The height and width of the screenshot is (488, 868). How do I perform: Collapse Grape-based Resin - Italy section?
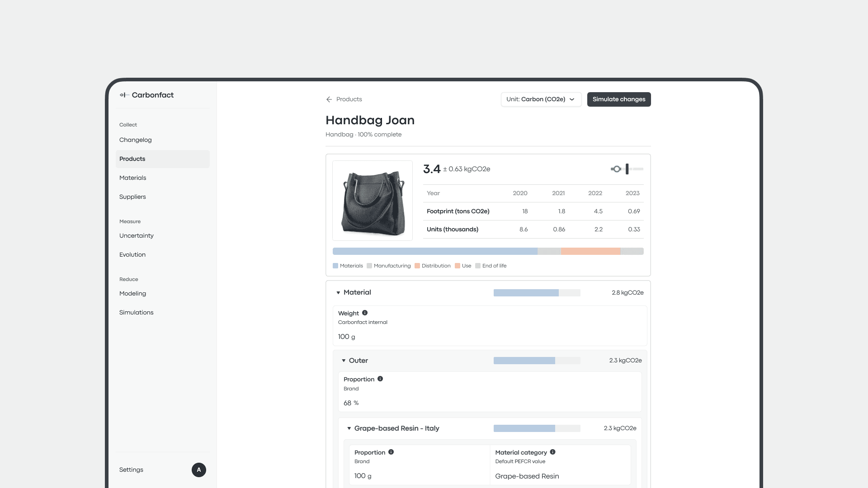[x=349, y=428]
